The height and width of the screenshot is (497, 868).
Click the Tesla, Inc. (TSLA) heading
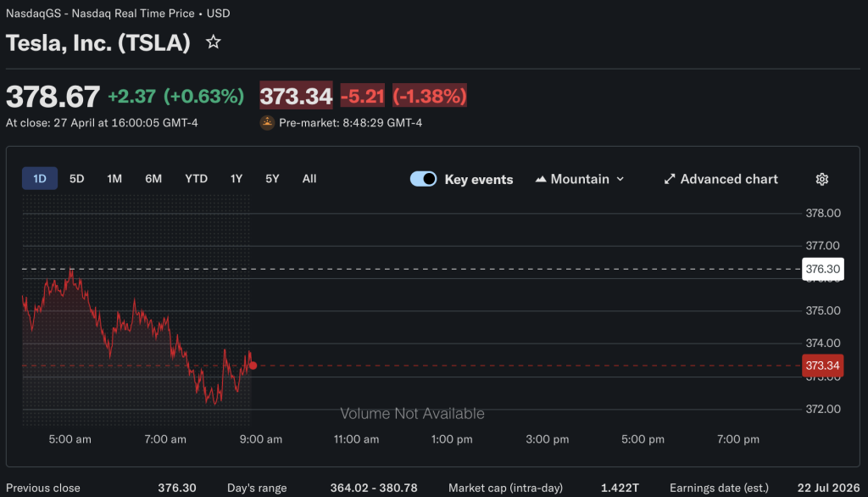pyautogui.click(x=98, y=42)
